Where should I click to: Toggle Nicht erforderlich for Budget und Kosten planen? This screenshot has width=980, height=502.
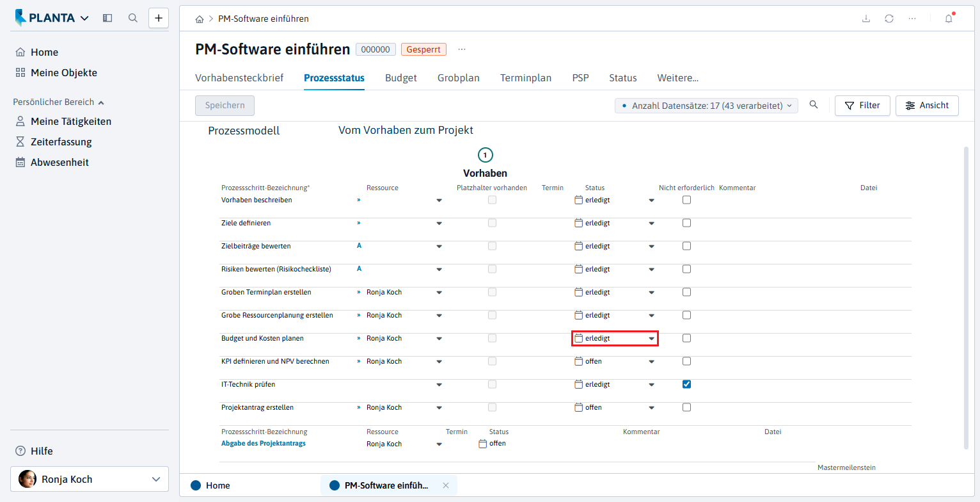pos(686,338)
